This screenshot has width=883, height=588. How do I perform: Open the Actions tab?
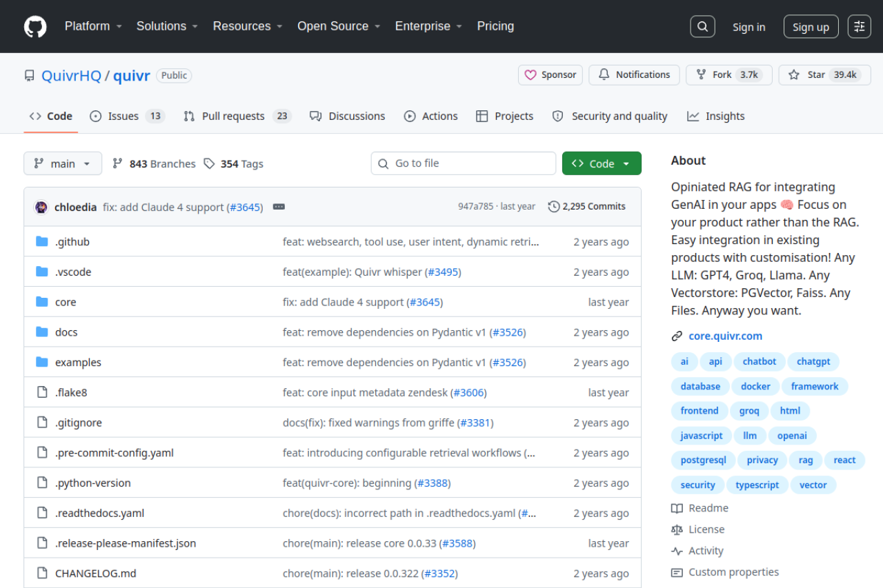(431, 116)
